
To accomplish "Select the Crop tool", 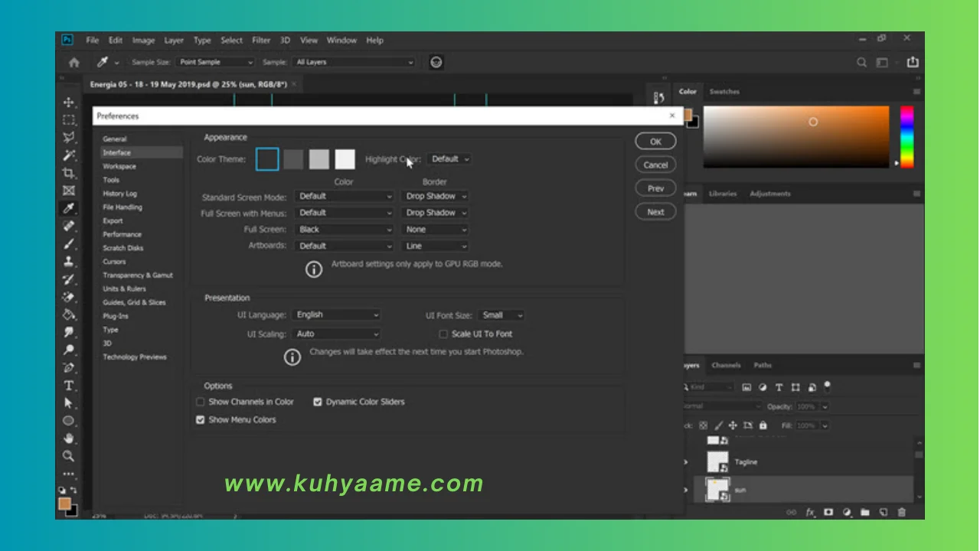I will (69, 173).
